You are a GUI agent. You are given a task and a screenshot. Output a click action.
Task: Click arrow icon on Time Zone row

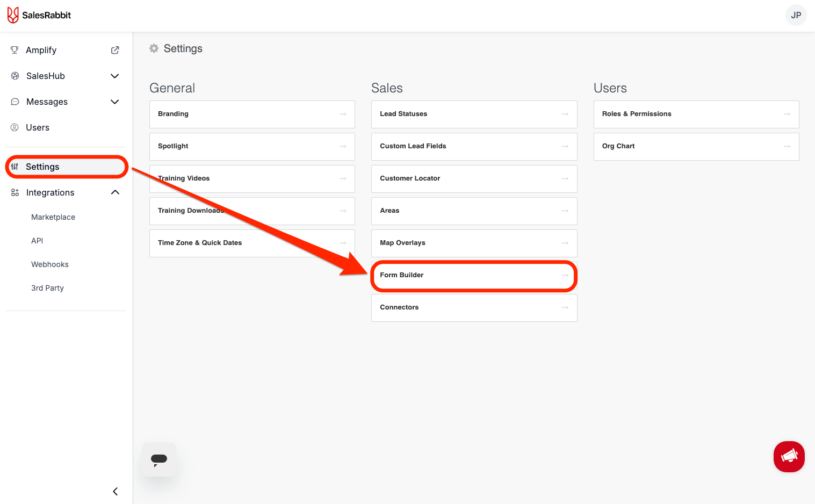pyautogui.click(x=343, y=243)
